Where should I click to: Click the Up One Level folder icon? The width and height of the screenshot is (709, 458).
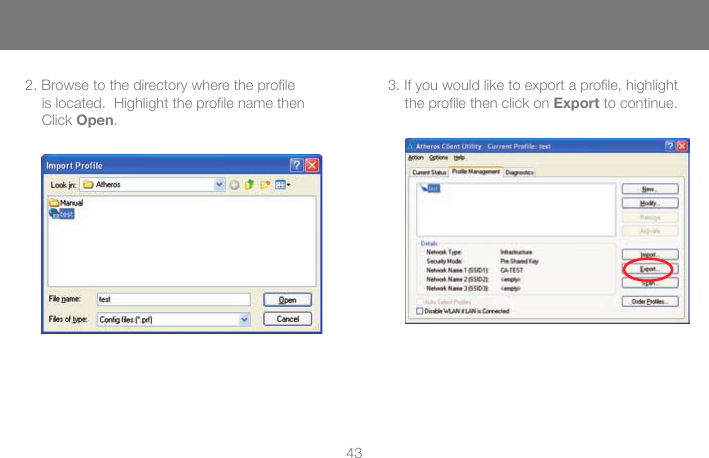249,184
